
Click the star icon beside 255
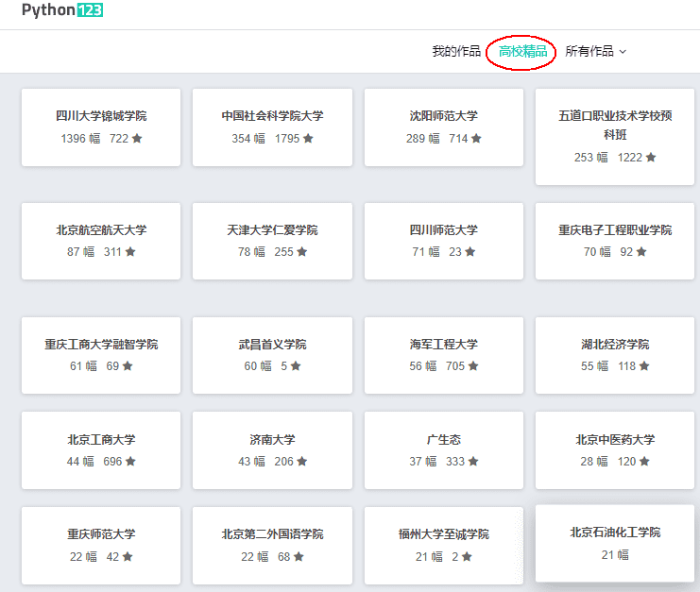point(302,252)
